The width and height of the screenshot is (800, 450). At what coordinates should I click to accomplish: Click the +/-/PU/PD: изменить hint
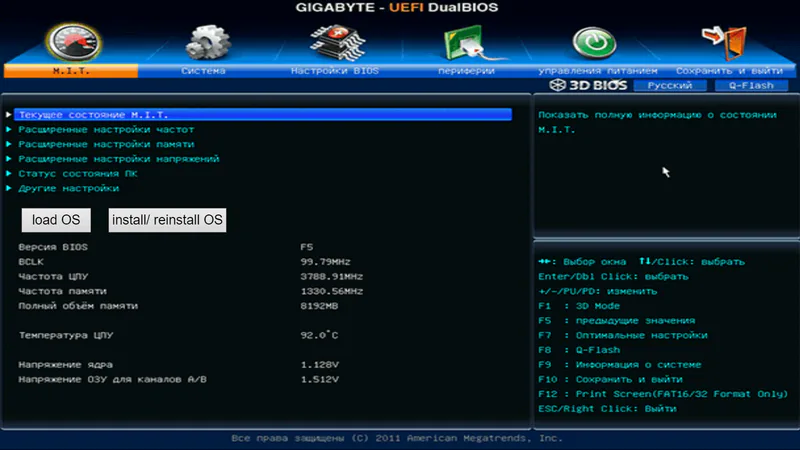[x=597, y=291]
